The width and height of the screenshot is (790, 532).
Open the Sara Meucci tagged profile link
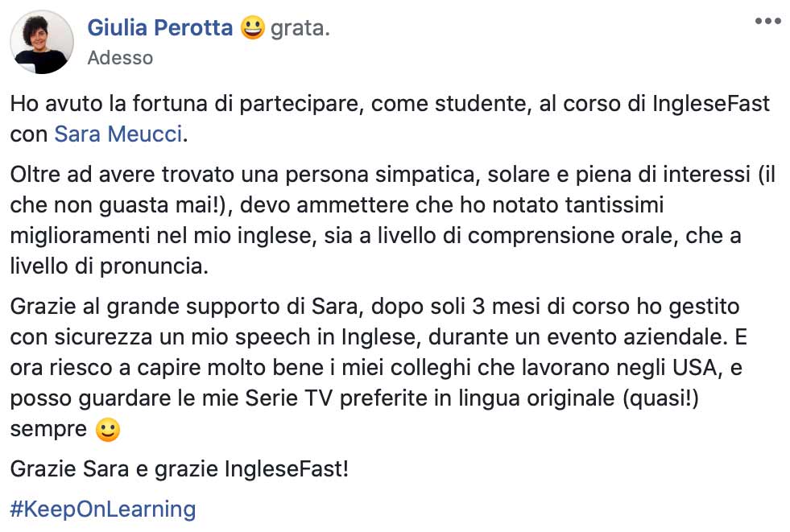(x=119, y=134)
